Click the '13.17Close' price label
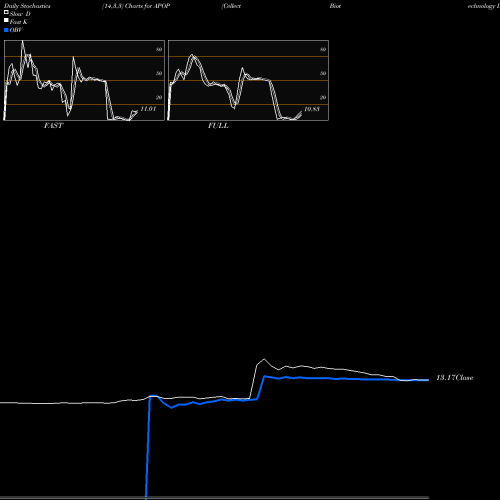500x500 pixels. (x=455, y=378)
